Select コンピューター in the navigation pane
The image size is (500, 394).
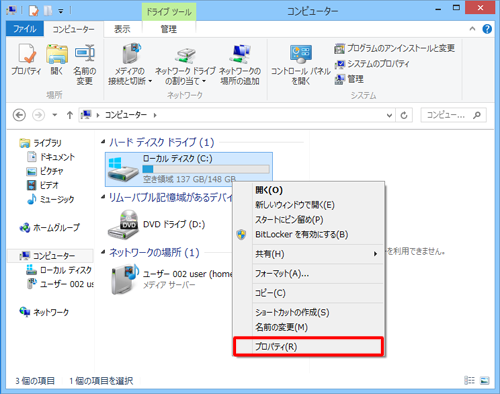coord(50,256)
